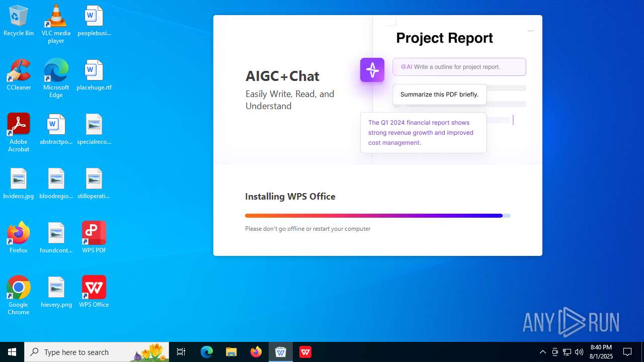The width and height of the screenshot is (644, 362).
Task: Launch Microsoft Edge desktop shortcut
Action: [56, 78]
